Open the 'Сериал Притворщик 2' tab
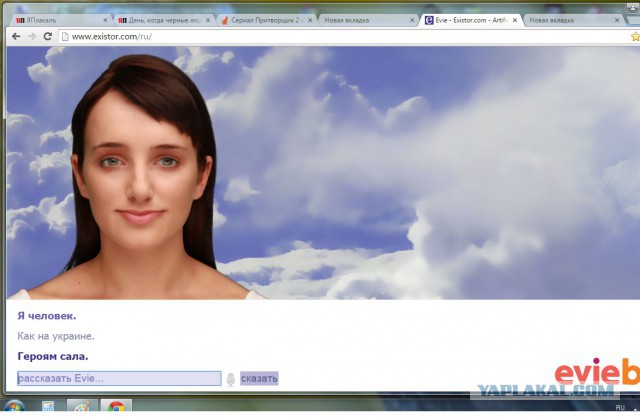This screenshot has height=420, width=640. (264, 20)
